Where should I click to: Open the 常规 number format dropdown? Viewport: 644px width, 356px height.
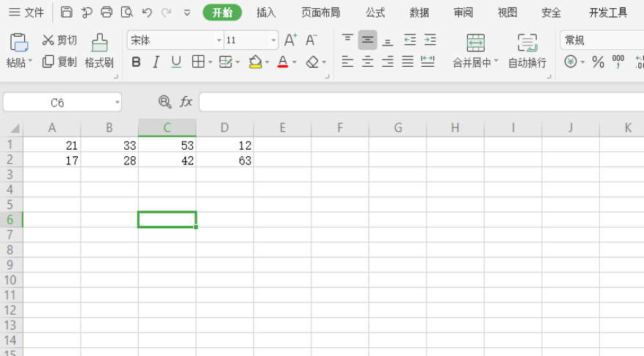coord(601,40)
